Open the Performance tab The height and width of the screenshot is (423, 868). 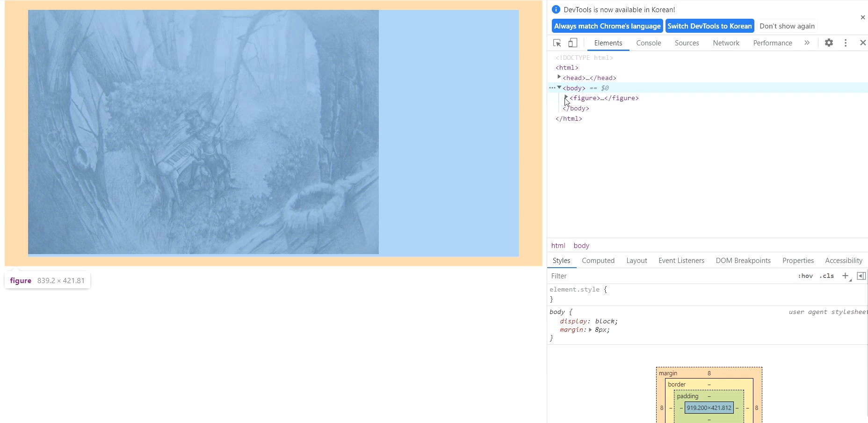pos(772,43)
